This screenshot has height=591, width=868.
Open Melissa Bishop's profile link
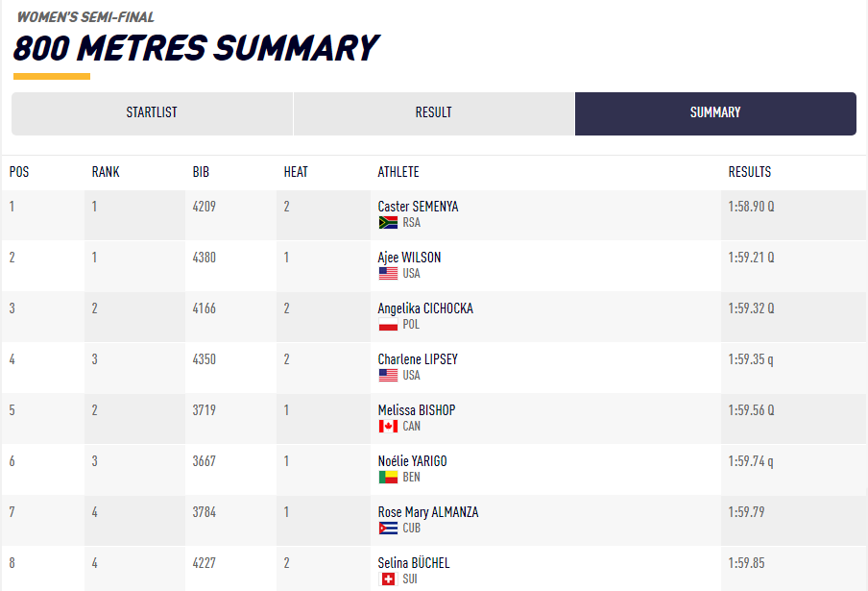417,410
